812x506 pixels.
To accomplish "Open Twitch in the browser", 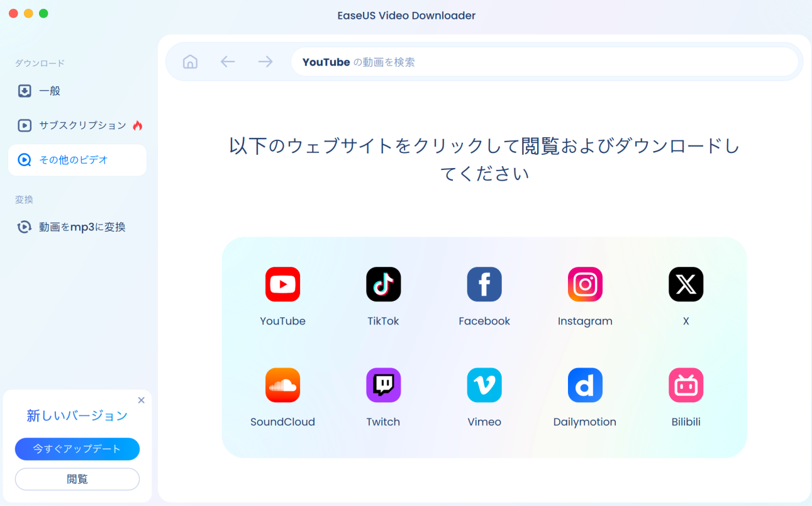I will (383, 385).
